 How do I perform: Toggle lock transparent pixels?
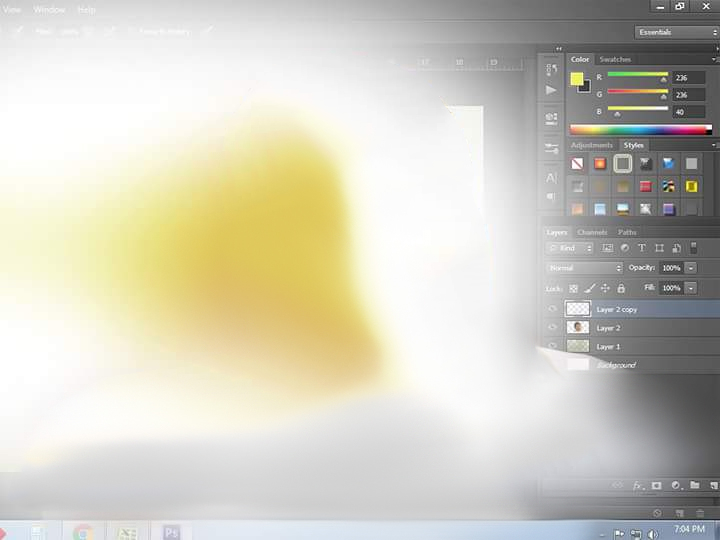[x=574, y=288]
